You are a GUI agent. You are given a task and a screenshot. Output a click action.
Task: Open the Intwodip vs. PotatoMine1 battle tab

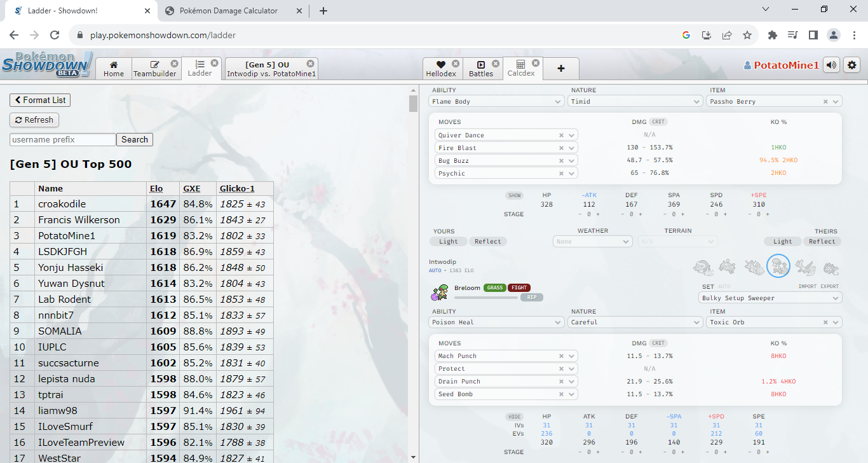pyautogui.click(x=271, y=69)
